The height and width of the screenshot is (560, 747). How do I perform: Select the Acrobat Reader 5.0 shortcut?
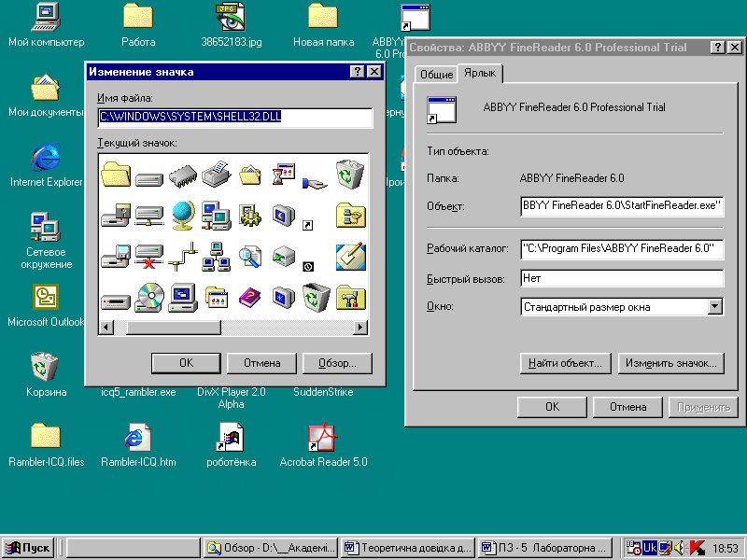(323, 444)
